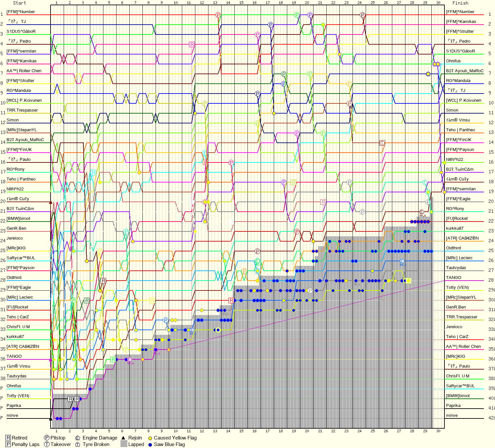Click the dark red pitstop marker on lap 24, row 1
495x448 pixels.
pyautogui.click(x=362, y=15)
